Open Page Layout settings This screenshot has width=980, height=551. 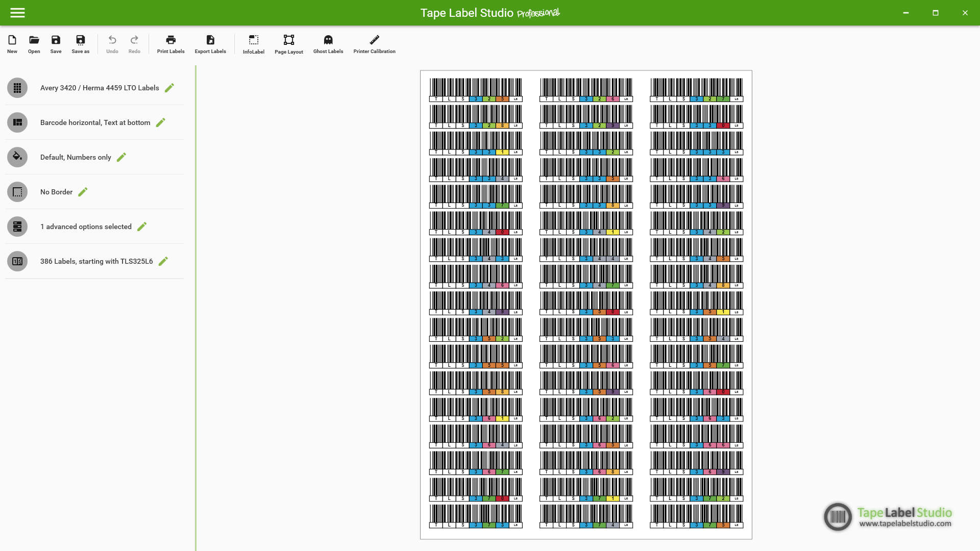(289, 44)
